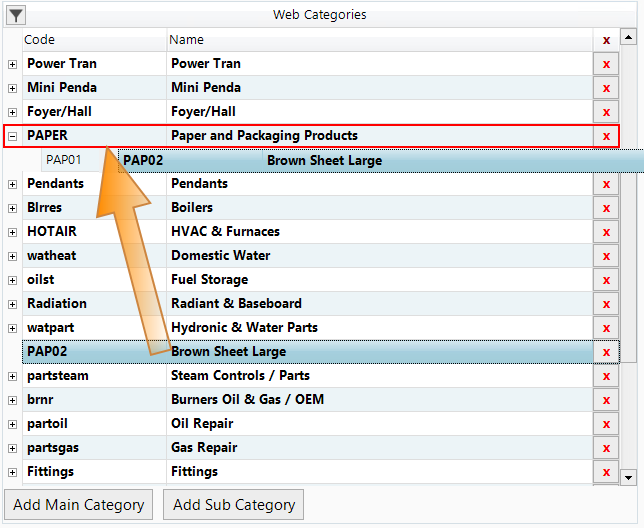This screenshot has height=528, width=644.
Task: Select the PAP01 sub category
Action: pyautogui.click(x=64, y=160)
